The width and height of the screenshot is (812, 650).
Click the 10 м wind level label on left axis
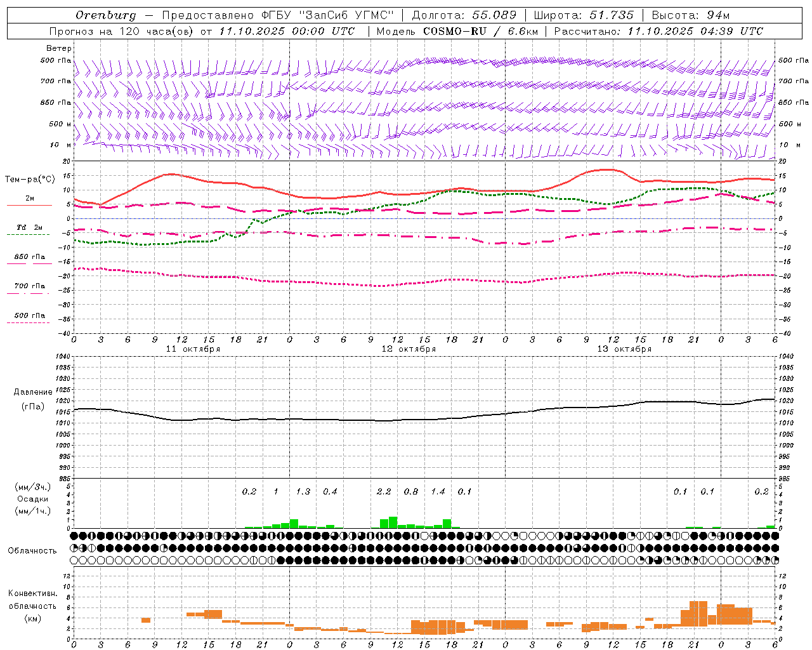60,145
